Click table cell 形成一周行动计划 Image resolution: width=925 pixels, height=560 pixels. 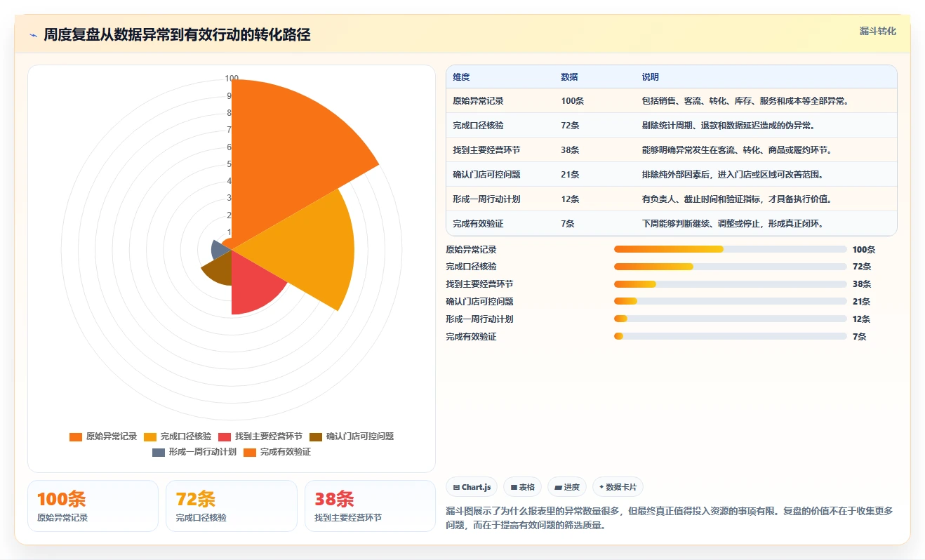[486, 199]
